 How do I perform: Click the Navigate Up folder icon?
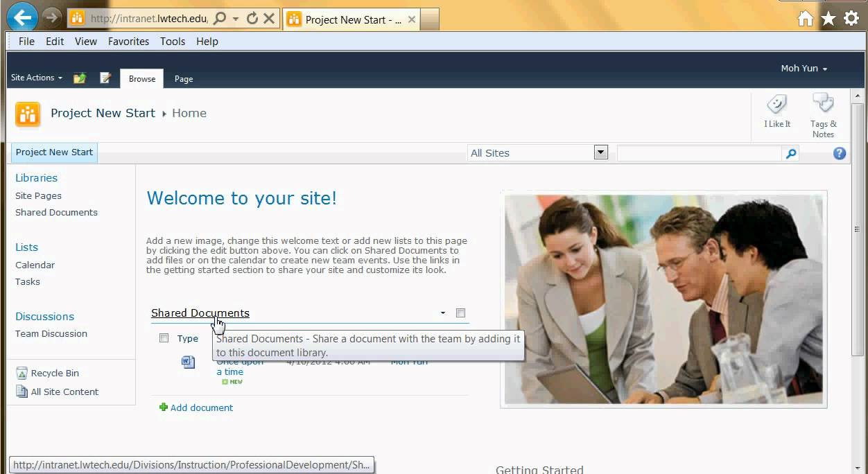80,78
